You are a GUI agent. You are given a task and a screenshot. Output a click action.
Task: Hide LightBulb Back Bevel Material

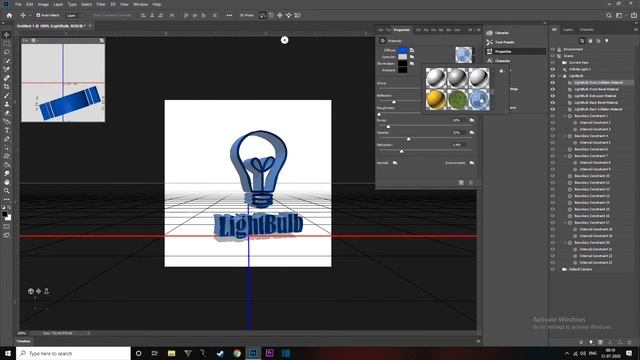553,102
